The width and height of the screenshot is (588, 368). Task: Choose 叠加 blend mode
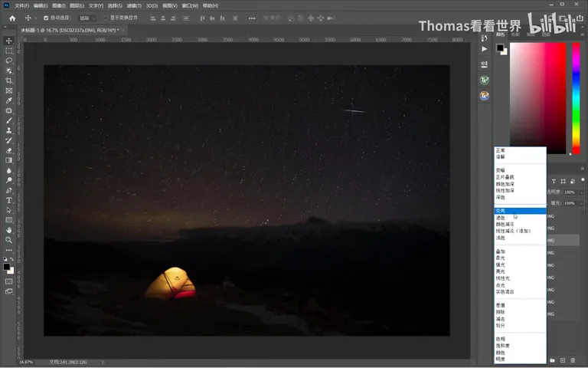(x=500, y=251)
